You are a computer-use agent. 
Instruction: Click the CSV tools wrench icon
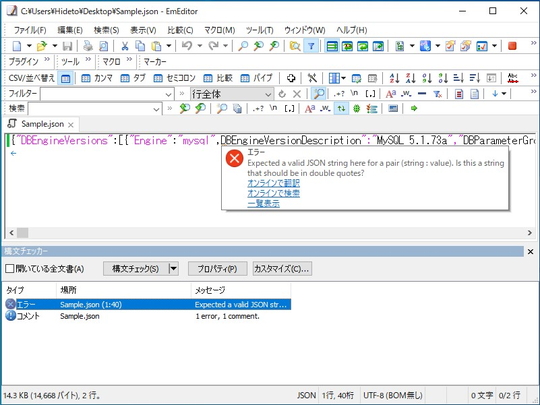[x=312, y=78]
